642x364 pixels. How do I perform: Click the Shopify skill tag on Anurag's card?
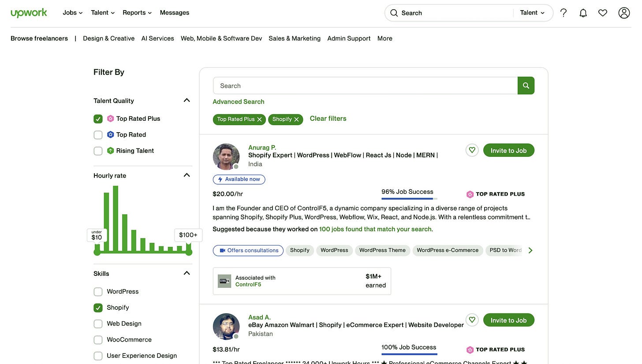point(300,250)
